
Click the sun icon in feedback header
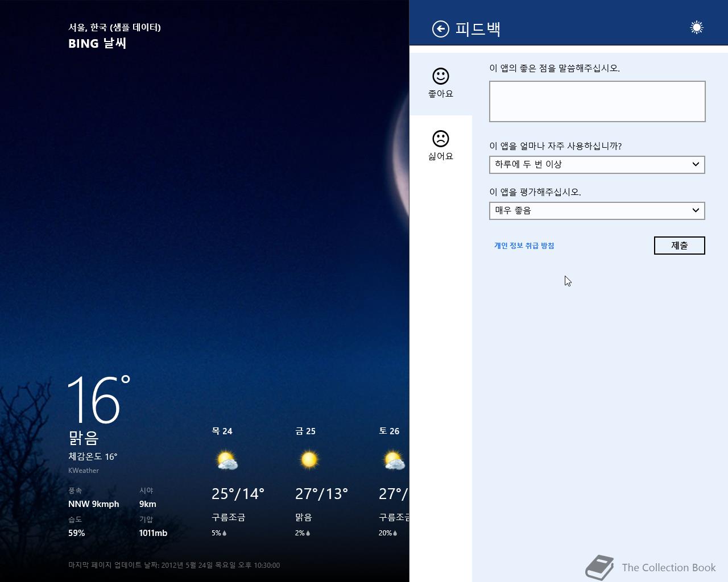[x=697, y=27]
